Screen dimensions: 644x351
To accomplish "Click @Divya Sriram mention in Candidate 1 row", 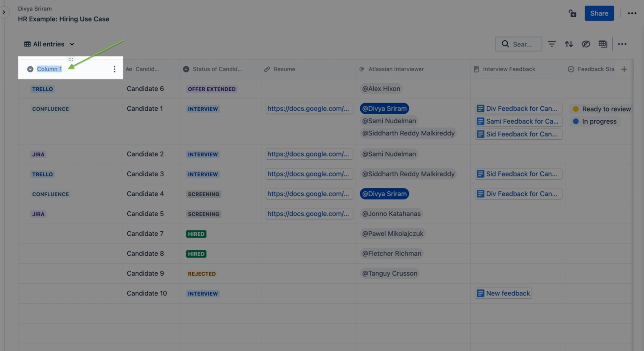I will [x=384, y=108].
